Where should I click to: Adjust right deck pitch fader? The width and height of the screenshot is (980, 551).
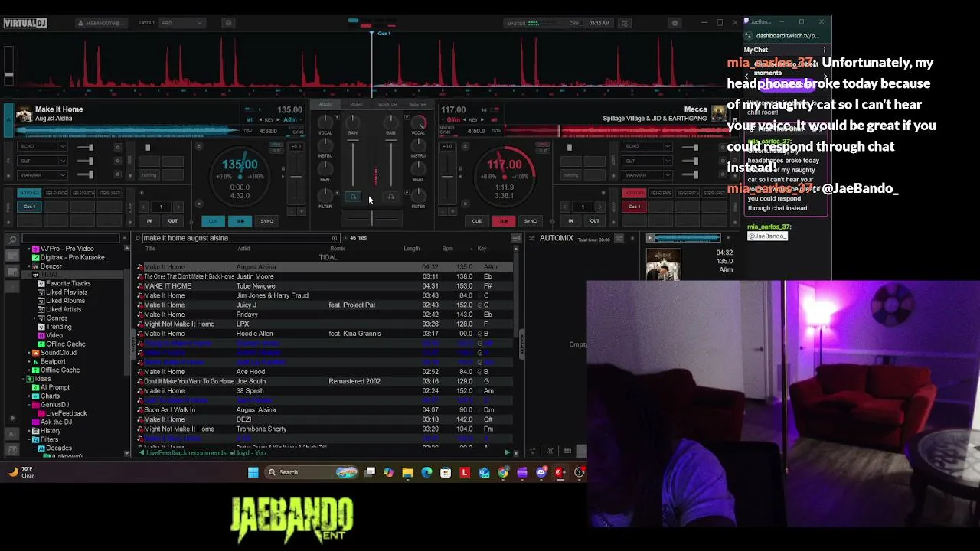pos(448,177)
